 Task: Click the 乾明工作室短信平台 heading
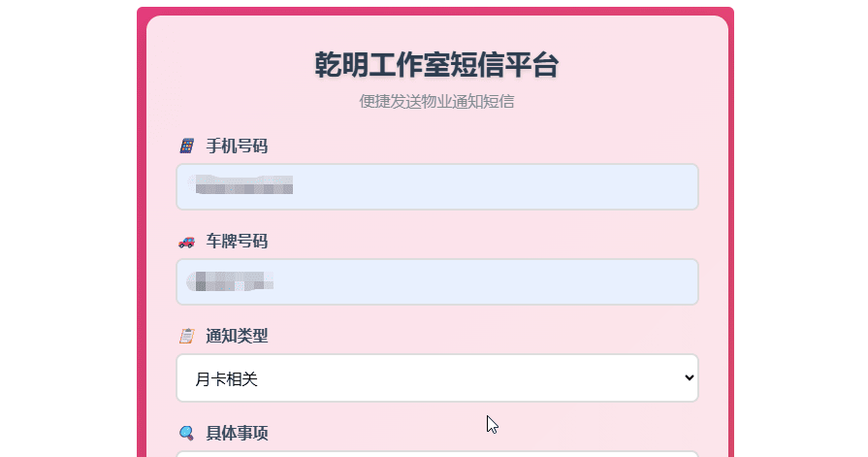click(436, 65)
